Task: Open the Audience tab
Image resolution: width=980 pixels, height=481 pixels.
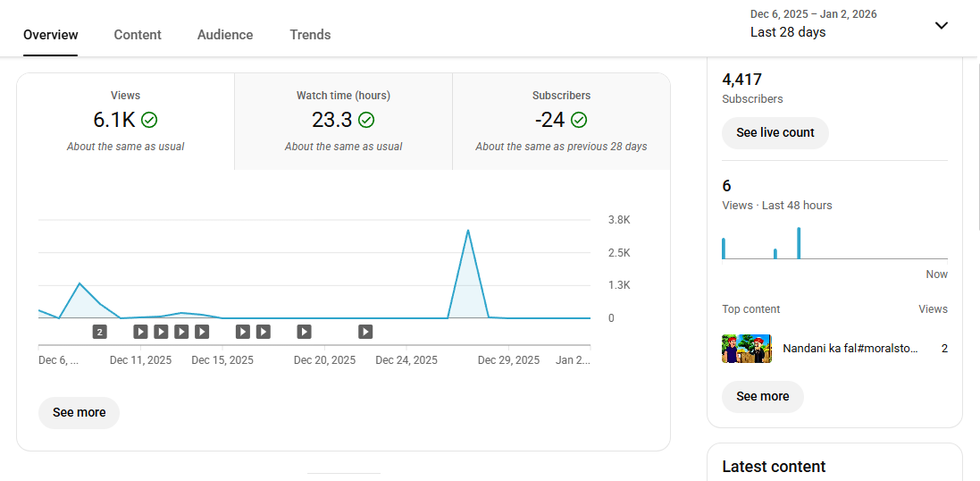Action: pos(225,35)
